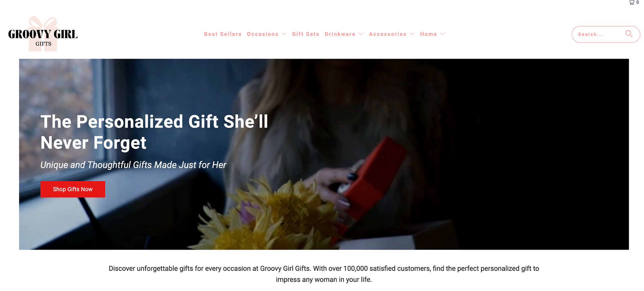This screenshot has width=644, height=291.
Task: Click the Discover unforgettable gifts paragraph
Action: click(324, 274)
